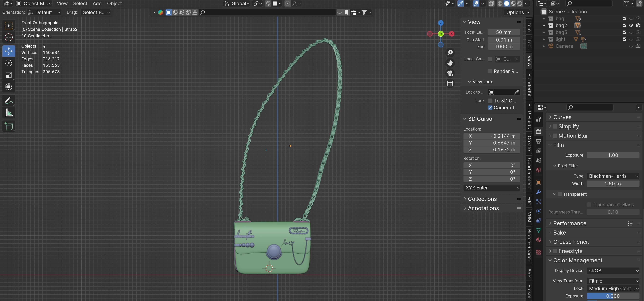This screenshot has height=301, width=644.
Task: Uncheck the Camera to View lock
Action: click(490, 108)
